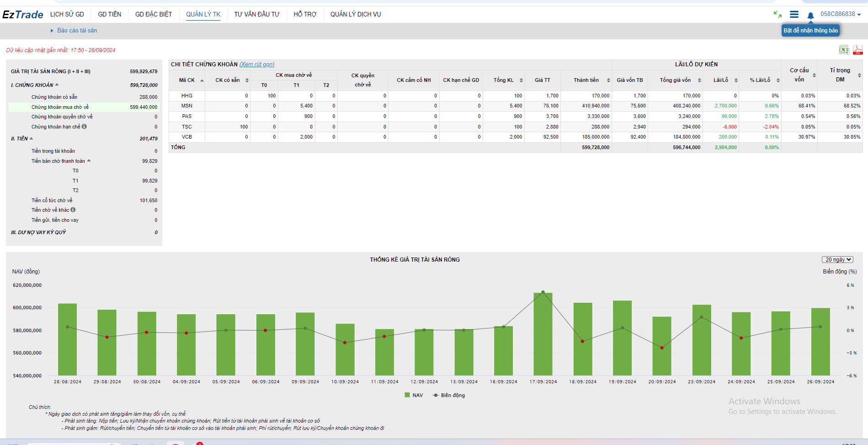This screenshot has width=868, height=445.
Task: Click the EzTrade logo
Action: (x=23, y=15)
